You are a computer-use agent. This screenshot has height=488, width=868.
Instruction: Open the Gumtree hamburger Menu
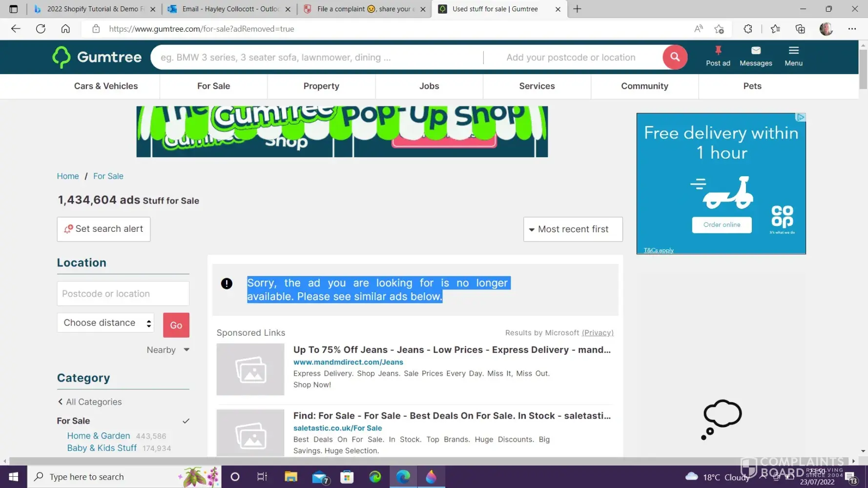pyautogui.click(x=793, y=51)
